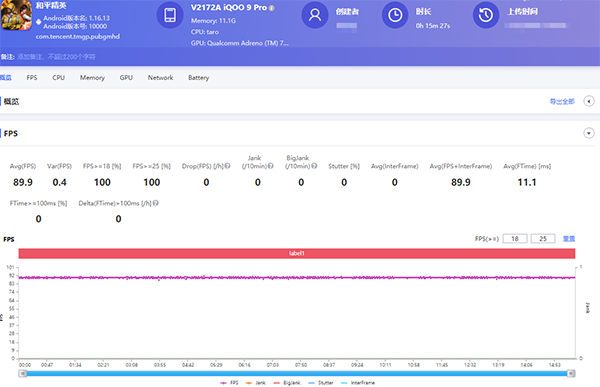Collapse the FPS section with arrow

click(x=589, y=133)
